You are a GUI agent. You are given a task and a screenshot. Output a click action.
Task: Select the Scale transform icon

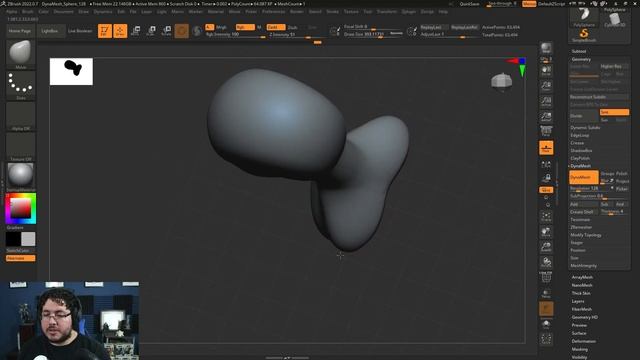pos(151,31)
